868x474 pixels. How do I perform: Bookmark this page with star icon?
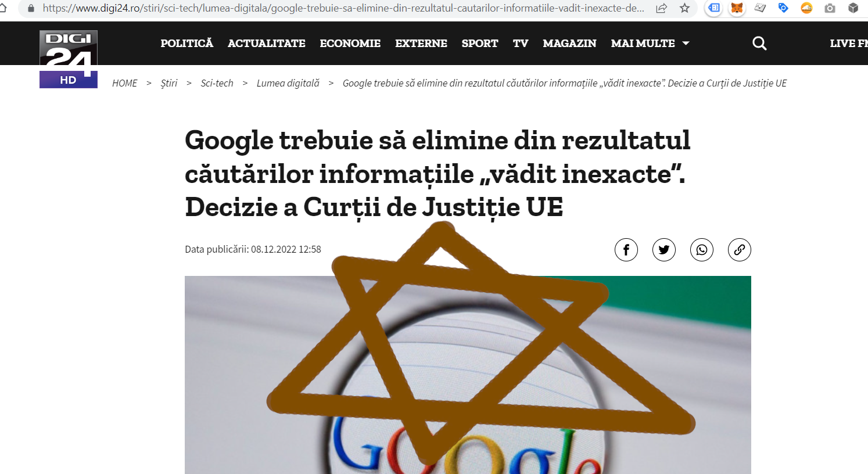(x=685, y=8)
